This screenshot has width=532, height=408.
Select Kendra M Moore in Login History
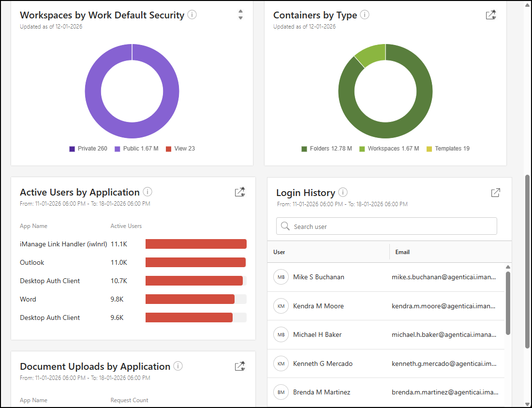(x=318, y=306)
